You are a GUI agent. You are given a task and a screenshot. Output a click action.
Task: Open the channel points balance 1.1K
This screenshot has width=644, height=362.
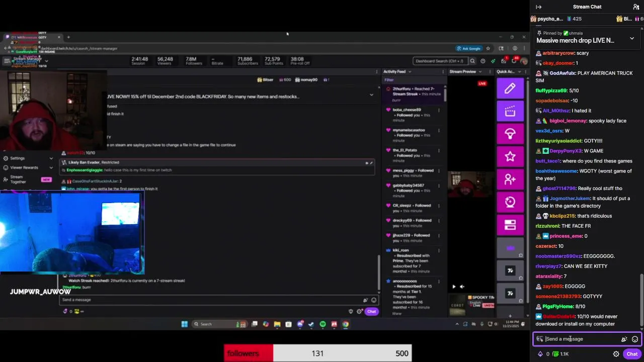click(x=560, y=354)
